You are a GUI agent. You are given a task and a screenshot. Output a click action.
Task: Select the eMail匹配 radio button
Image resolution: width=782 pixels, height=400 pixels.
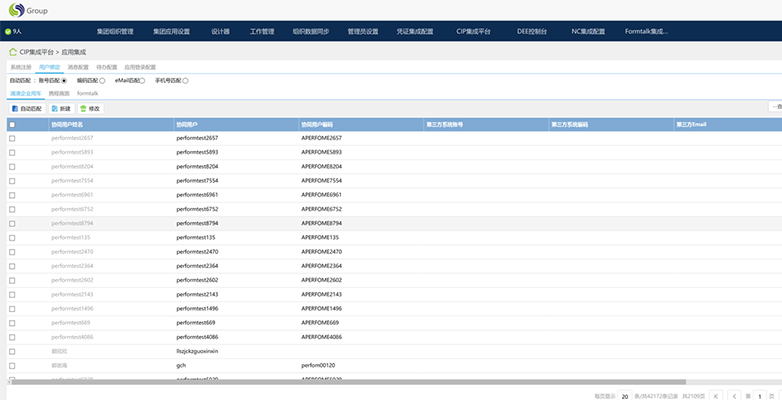click(x=142, y=80)
